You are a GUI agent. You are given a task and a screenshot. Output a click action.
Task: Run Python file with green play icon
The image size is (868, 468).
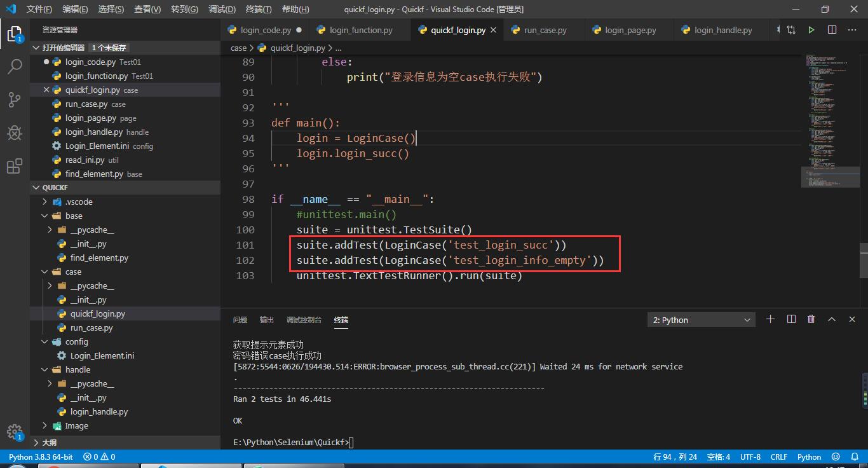pos(811,30)
